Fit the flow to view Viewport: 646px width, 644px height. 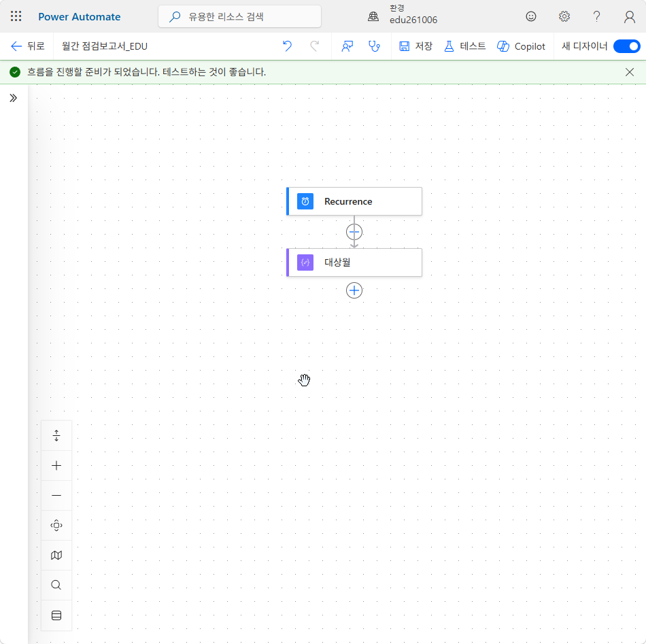click(56, 526)
